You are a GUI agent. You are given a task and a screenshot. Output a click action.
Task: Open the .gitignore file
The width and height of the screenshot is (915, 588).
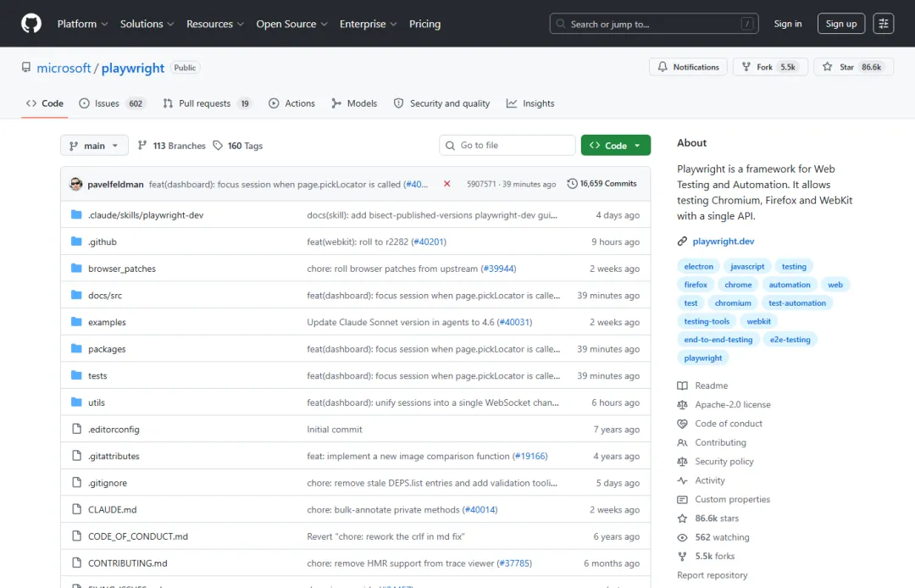(x=108, y=484)
